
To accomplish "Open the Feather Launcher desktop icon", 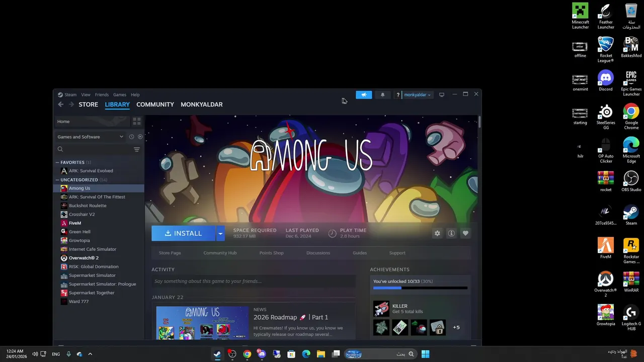I will [606, 16].
